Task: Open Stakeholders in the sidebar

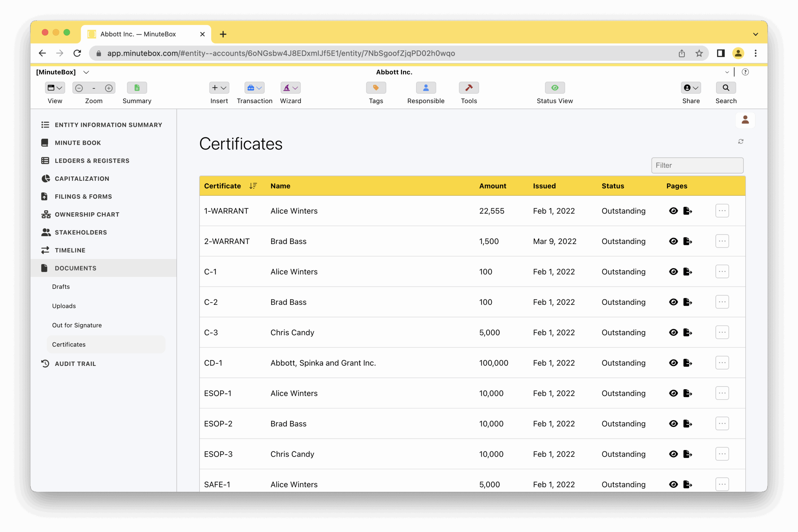Action: coord(81,232)
